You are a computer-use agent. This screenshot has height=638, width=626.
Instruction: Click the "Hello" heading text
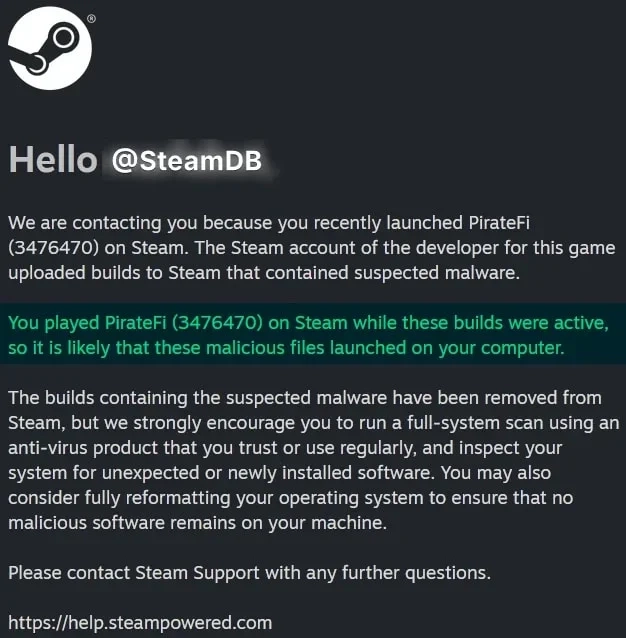point(52,161)
